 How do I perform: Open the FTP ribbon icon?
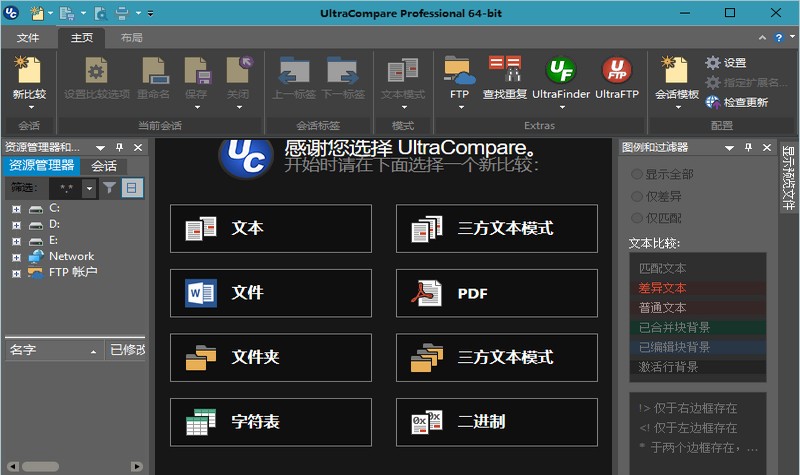(x=459, y=70)
